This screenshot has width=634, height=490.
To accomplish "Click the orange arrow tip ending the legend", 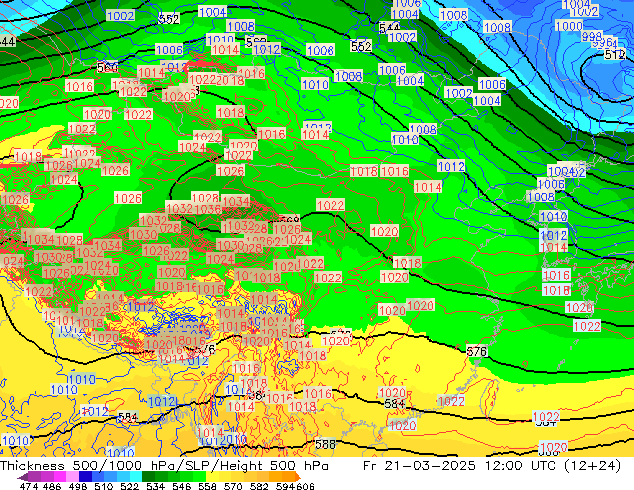I will pyautogui.click(x=298, y=477).
